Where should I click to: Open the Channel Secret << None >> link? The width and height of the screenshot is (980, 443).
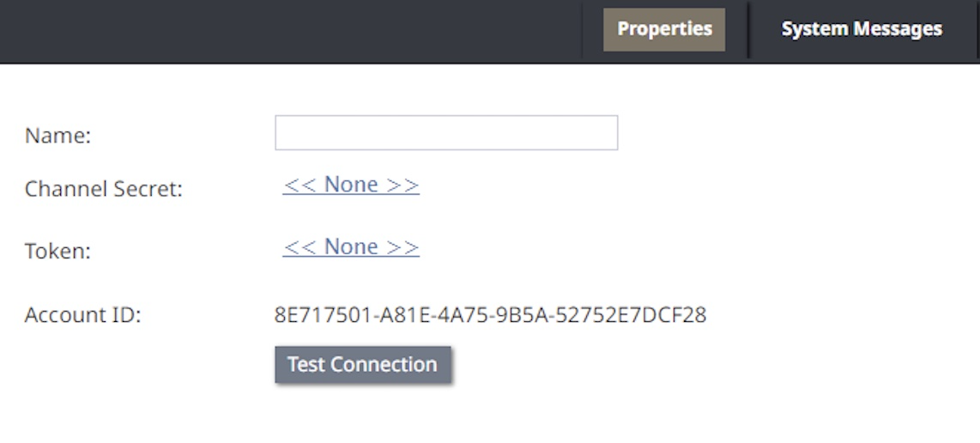tap(351, 185)
